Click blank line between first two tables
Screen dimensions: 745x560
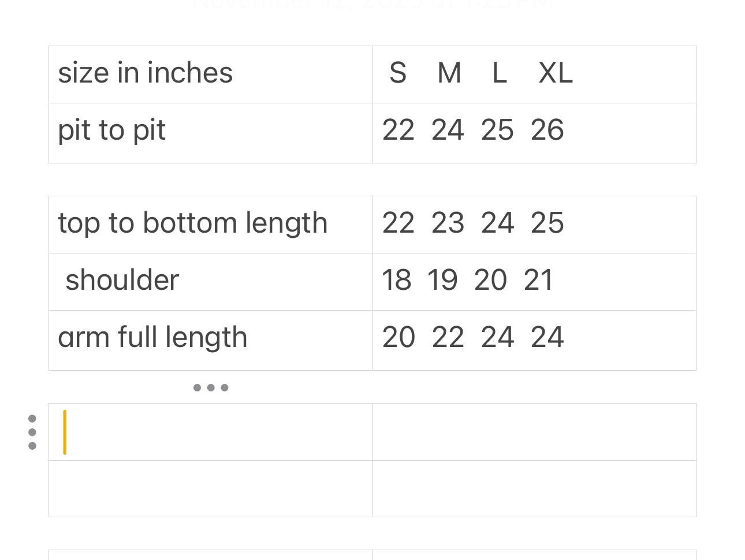pyautogui.click(x=372, y=180)
